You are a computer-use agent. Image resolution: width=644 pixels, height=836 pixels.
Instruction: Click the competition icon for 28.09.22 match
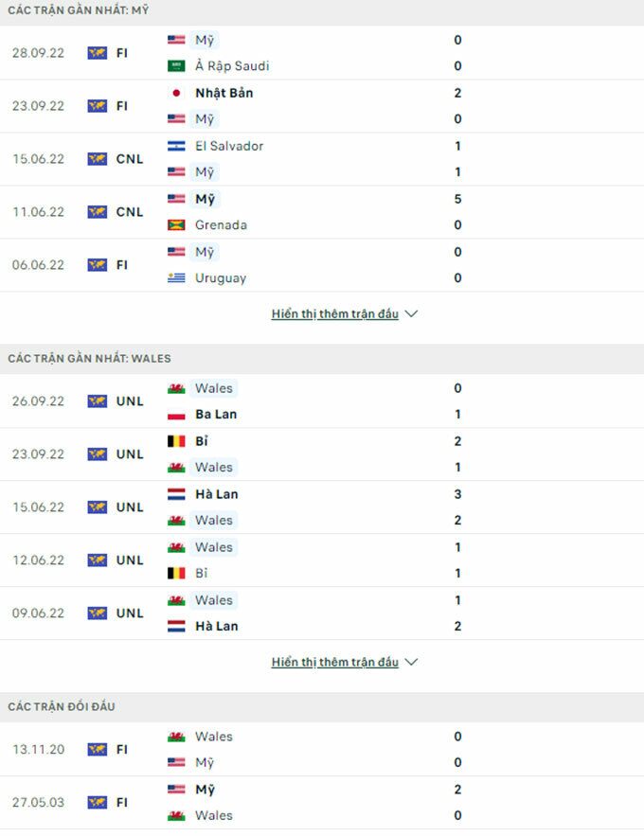pos(97,53)
